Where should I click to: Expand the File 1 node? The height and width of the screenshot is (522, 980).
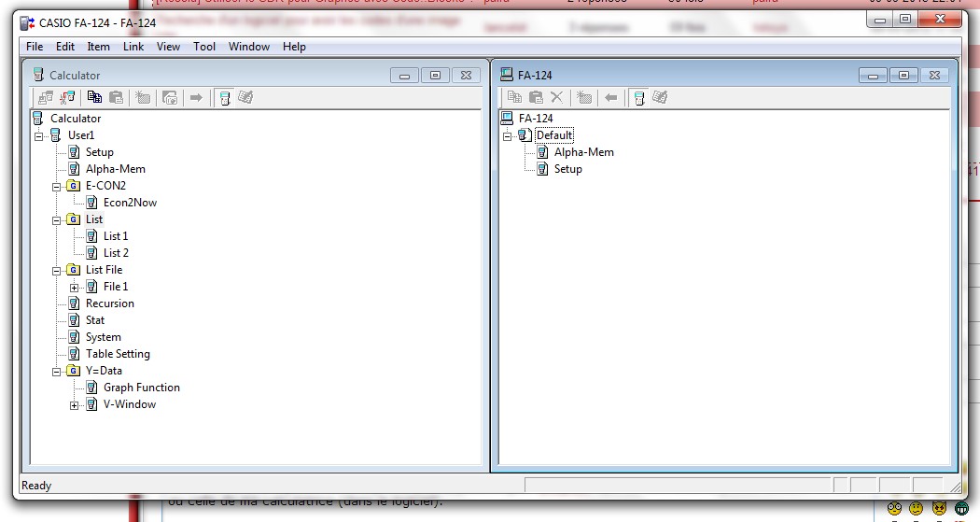click(74, 289)
